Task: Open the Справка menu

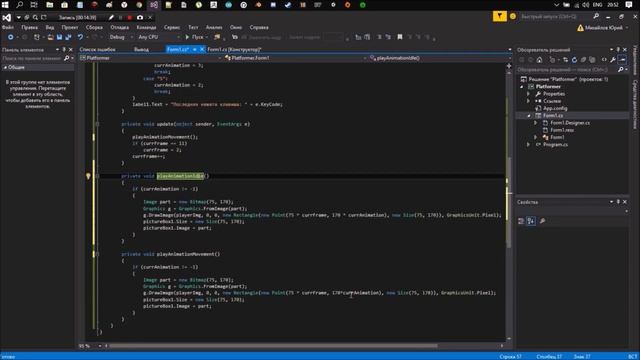Action: [x=259, y=27]
